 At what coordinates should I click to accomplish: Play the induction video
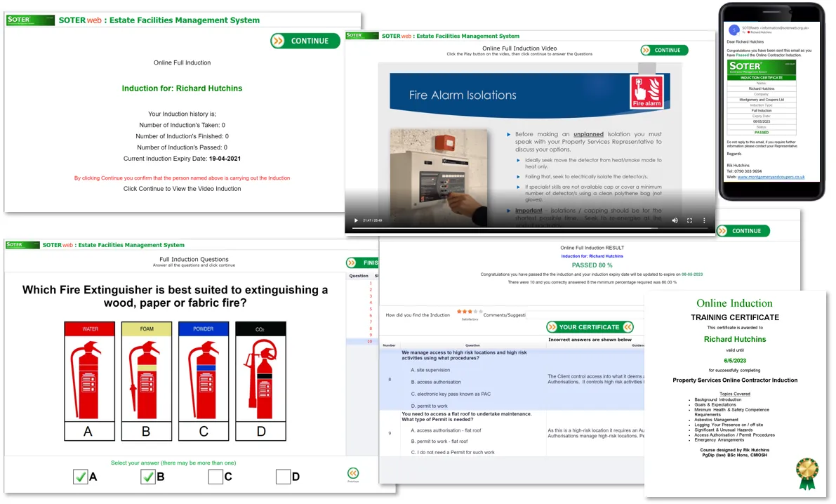point(356,220)
